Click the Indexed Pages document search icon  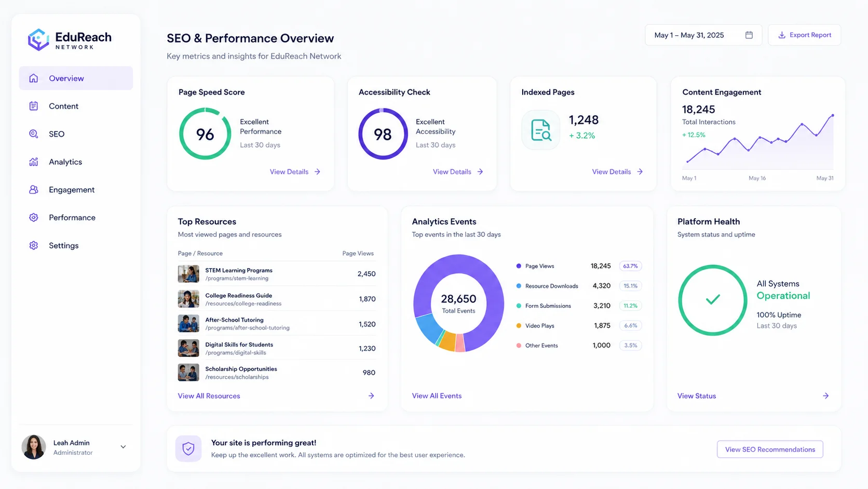pyautogui.click(x=541, y=130)
